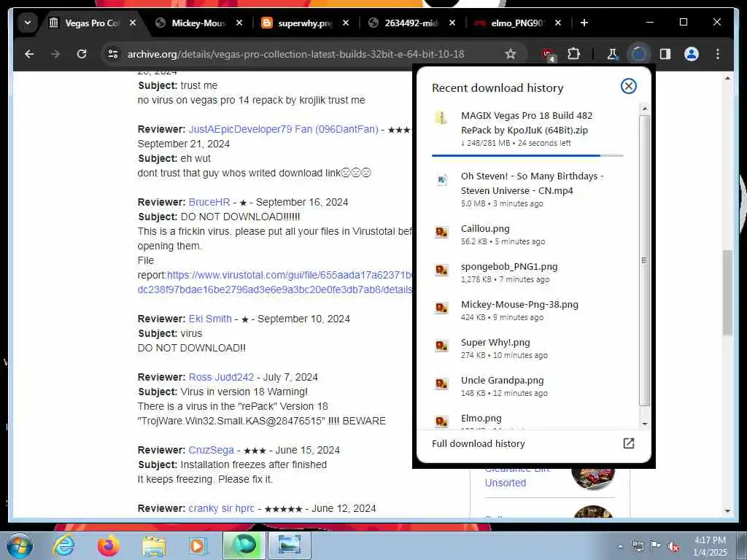Close the 2634492-mid tab

coord(452,23)
